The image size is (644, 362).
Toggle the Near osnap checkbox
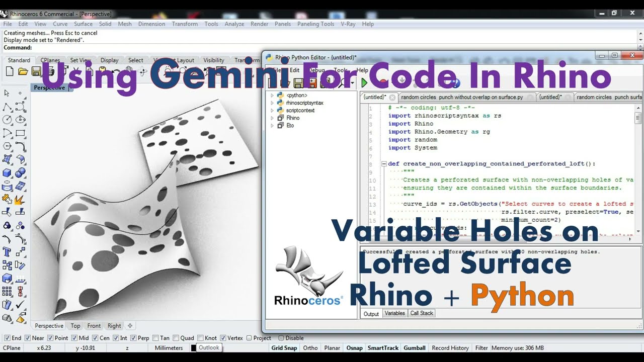coord(28,338)
